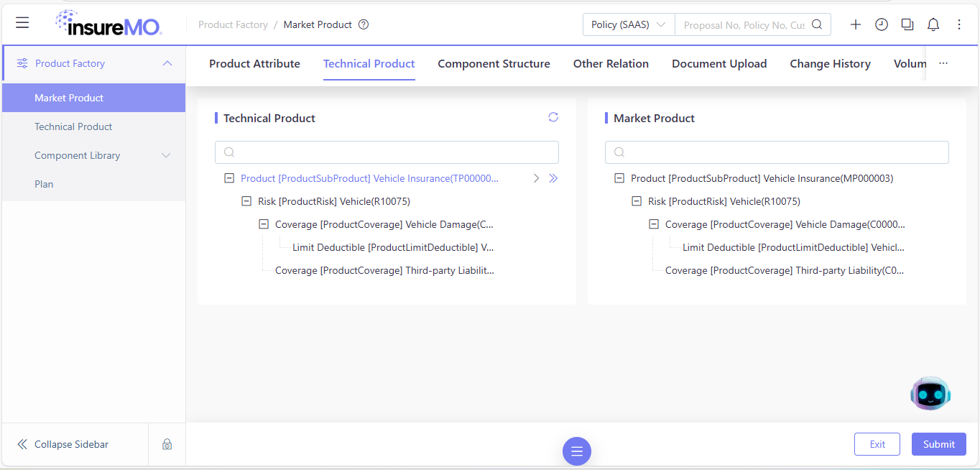Click Collapse Sidebar double-arrow icon
The height and width of the screenshot is (470, 980).
tap(22, 444)
